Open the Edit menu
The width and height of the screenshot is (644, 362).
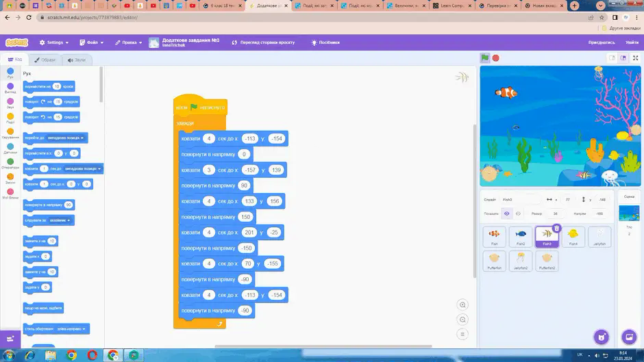click(x=129, y=42)
